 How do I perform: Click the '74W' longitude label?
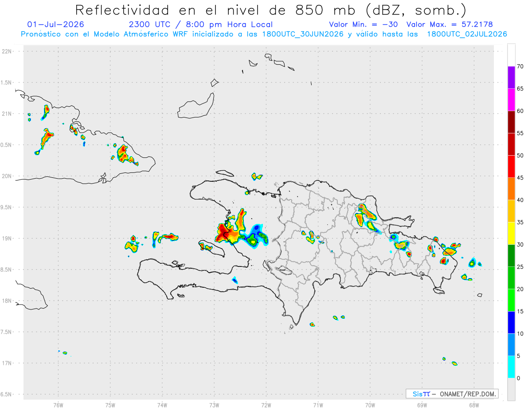click(162, 405)
